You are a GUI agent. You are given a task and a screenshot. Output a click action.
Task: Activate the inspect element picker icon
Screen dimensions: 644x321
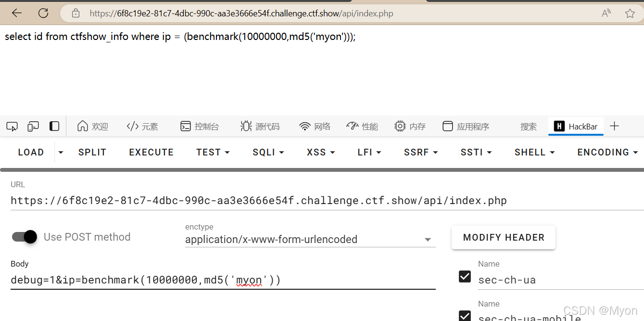12,127
